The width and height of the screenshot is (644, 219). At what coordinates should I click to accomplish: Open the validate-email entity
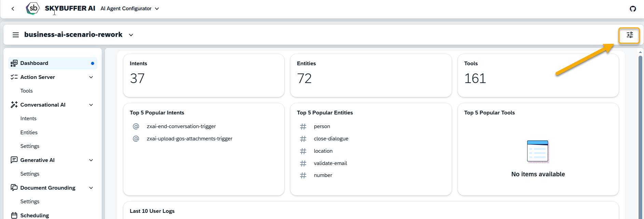330,163
